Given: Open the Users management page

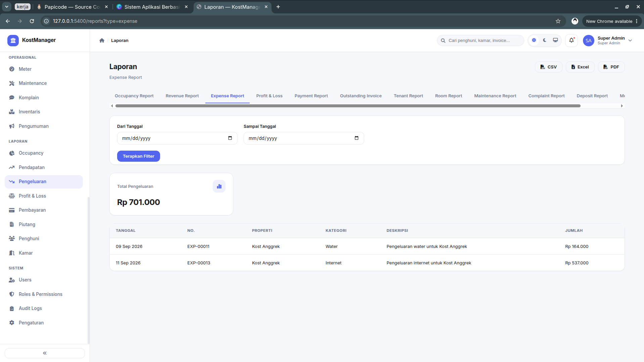Looking at the screenshot, I should point(44,280).
